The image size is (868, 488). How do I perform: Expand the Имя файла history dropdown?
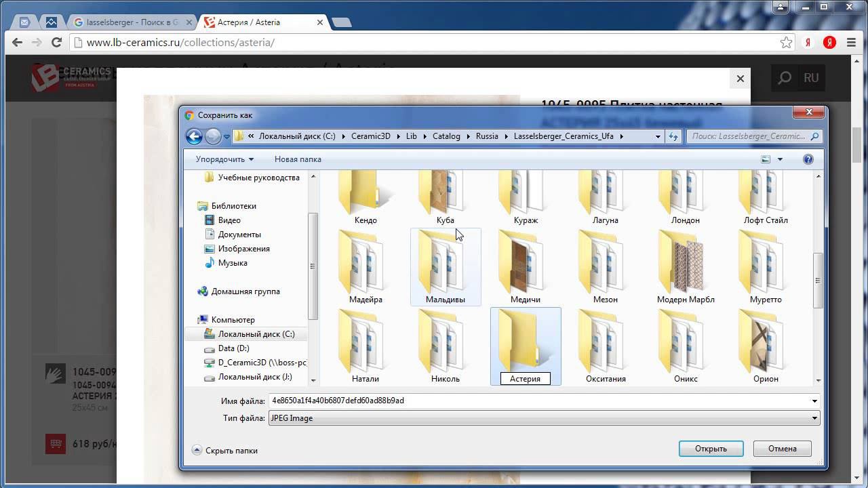point(814,401)
